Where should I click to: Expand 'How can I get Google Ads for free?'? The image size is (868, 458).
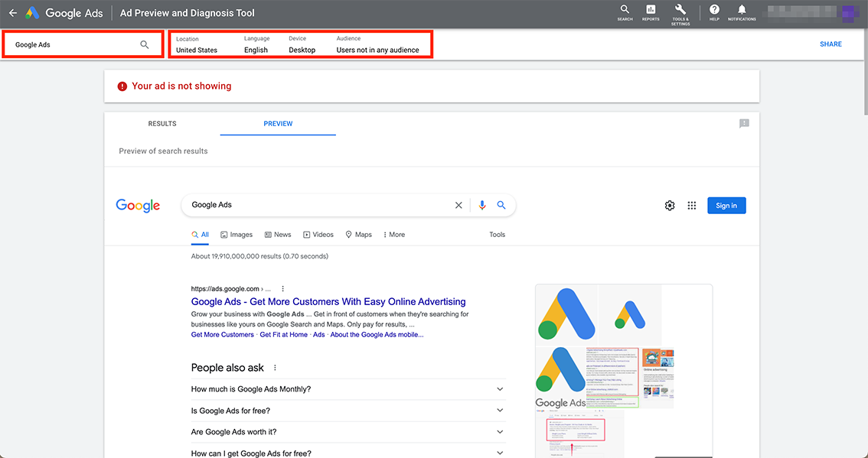click(x=348, y=453)
